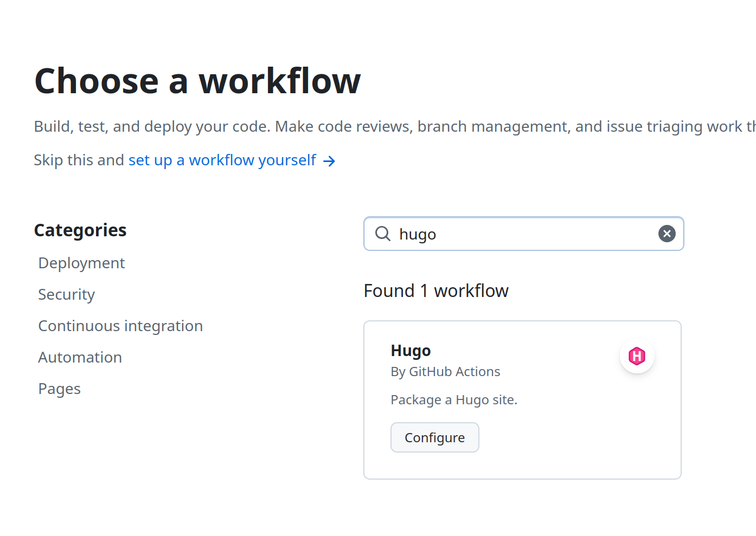This screenshot has height=536, width=756.
Task: Click the arrow after workflow yourself link
Action: [329, 161]
